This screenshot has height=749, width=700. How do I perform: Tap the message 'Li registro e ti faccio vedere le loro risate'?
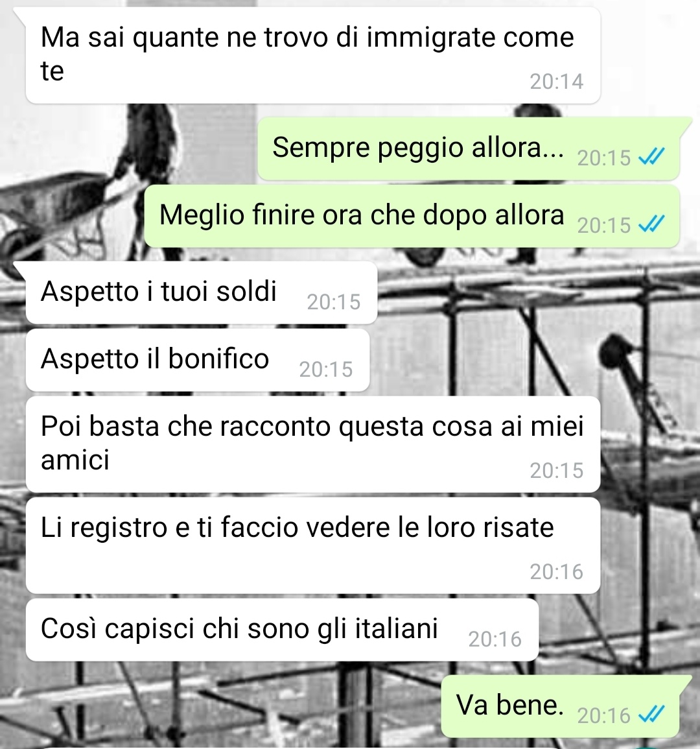pyautogui.click(x=313, y=545)
